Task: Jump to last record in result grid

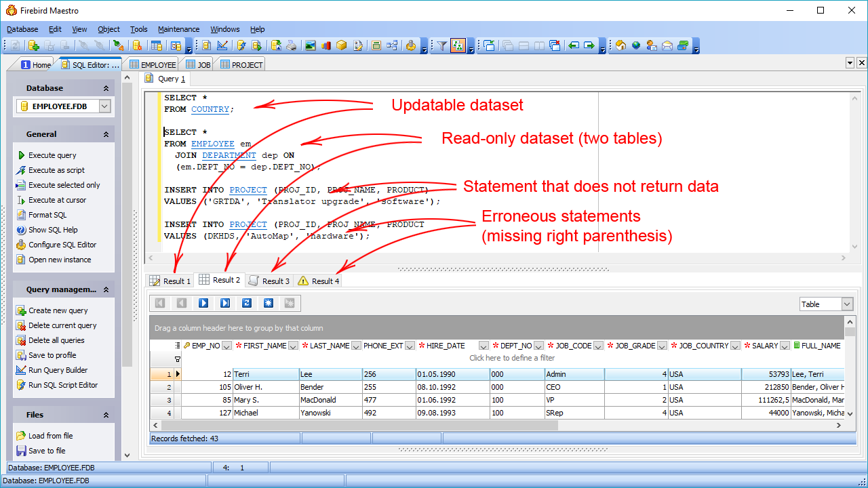Action: point(225,303)
